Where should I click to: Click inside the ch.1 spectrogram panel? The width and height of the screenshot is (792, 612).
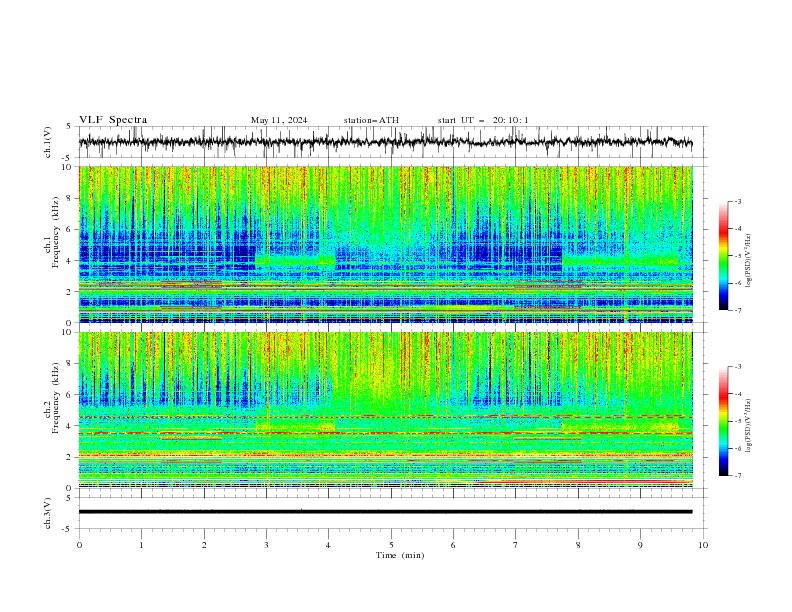(385, 244)
